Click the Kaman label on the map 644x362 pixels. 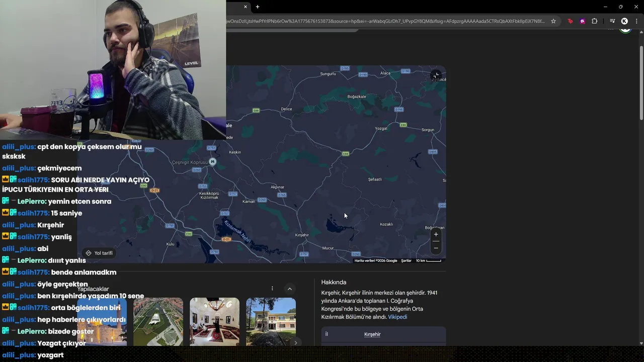tap(249, 202)
